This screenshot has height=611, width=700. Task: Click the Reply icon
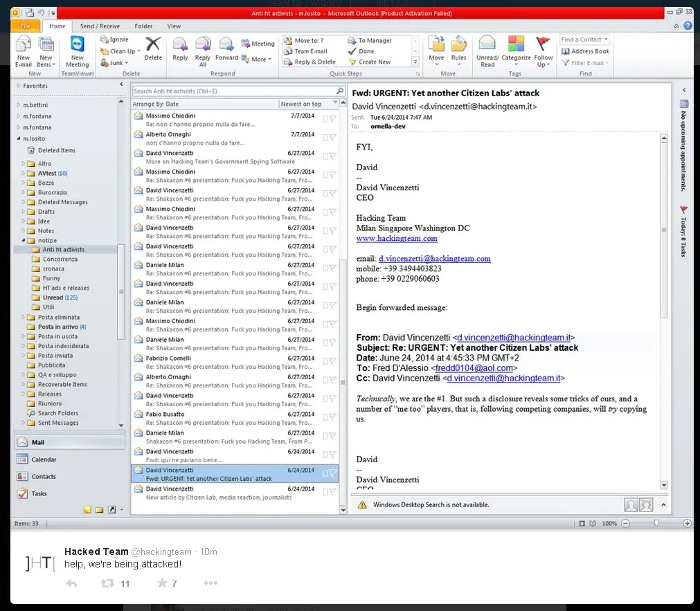180,44
